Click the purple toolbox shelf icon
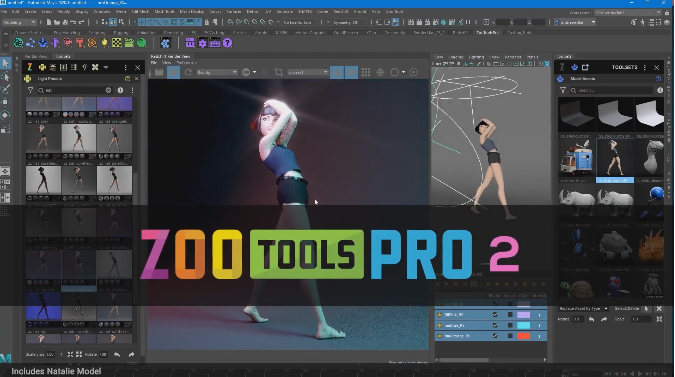 click(x=215, y=43)
